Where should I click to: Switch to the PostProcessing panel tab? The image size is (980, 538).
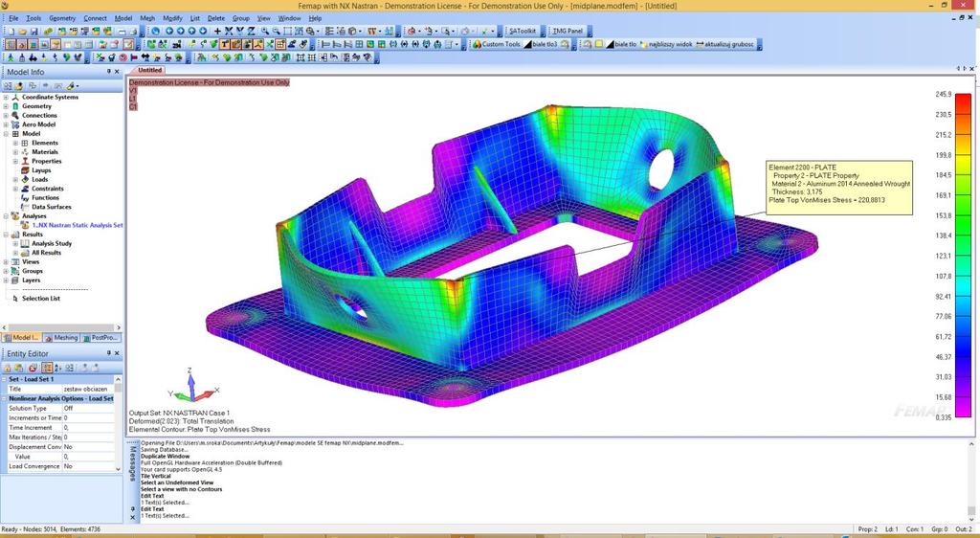click(100, 337)
